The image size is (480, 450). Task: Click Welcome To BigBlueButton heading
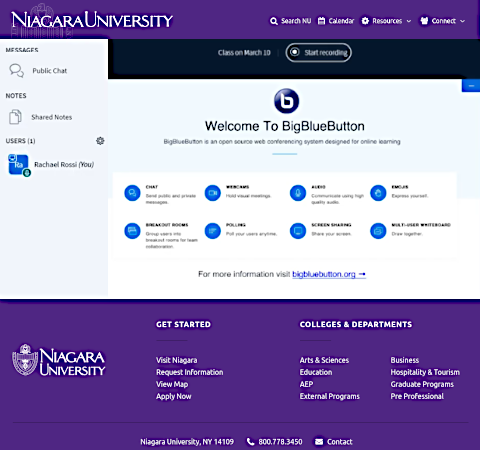(x=285, y=126)
